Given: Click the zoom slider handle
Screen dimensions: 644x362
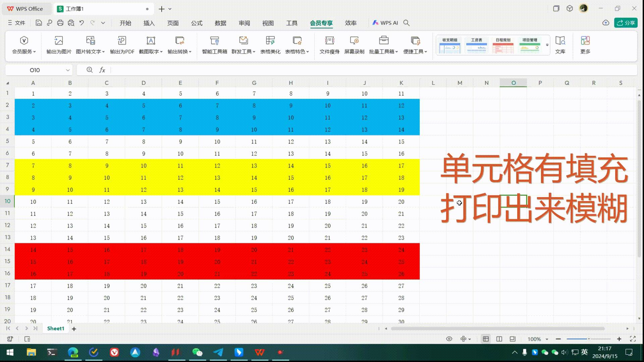Looking at the screenshot, I should tap(589, 339).
